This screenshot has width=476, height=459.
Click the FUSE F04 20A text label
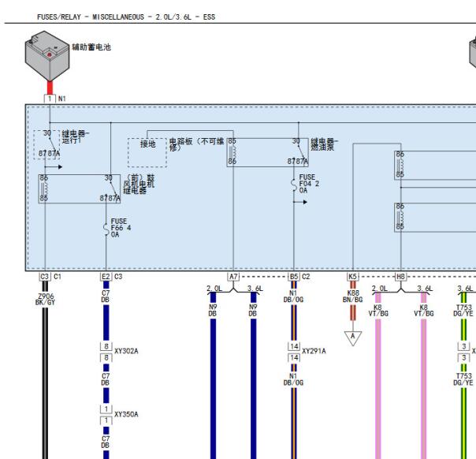(309, 184)
